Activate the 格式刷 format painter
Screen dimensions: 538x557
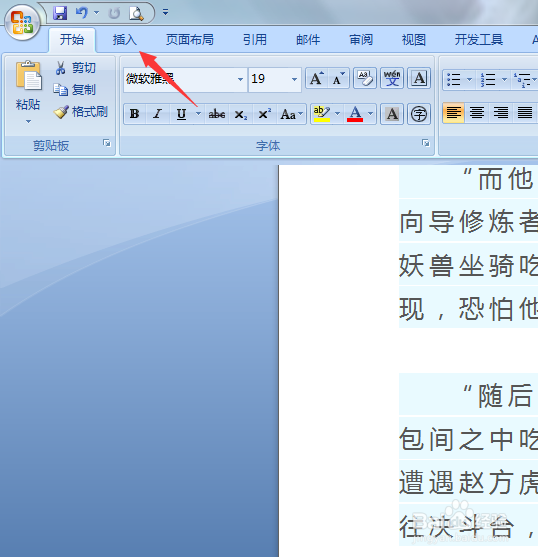click(x=81, y=112)
